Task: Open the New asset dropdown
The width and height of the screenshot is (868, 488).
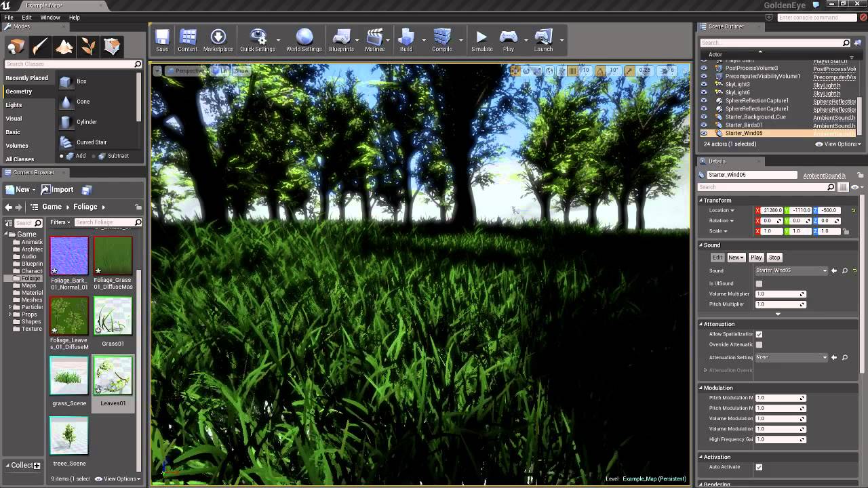Action: tap(20, 190)
